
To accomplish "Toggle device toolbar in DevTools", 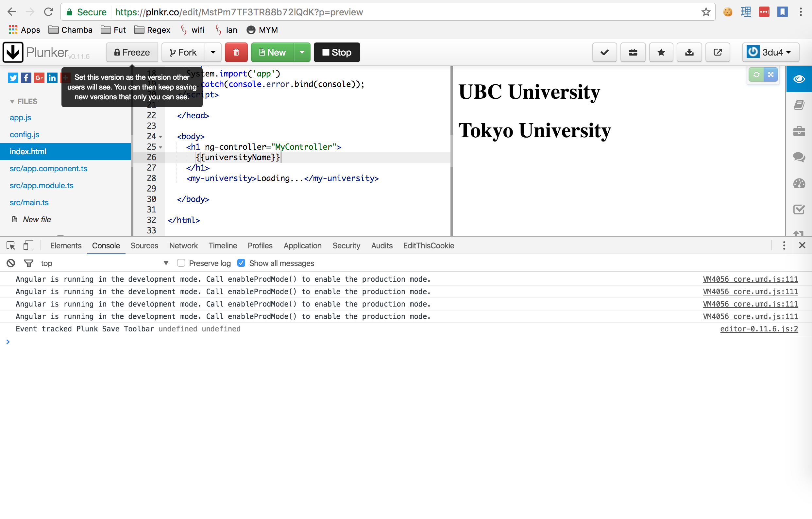I will [28, 245].
